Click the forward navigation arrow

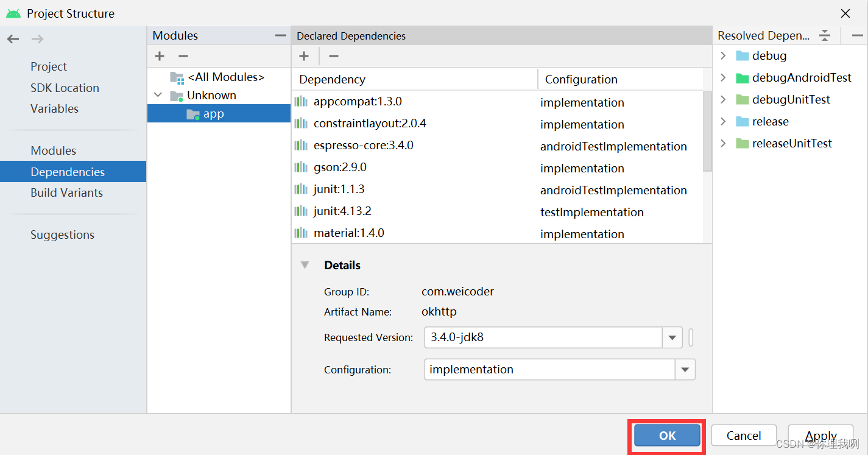tap(37, 38)
